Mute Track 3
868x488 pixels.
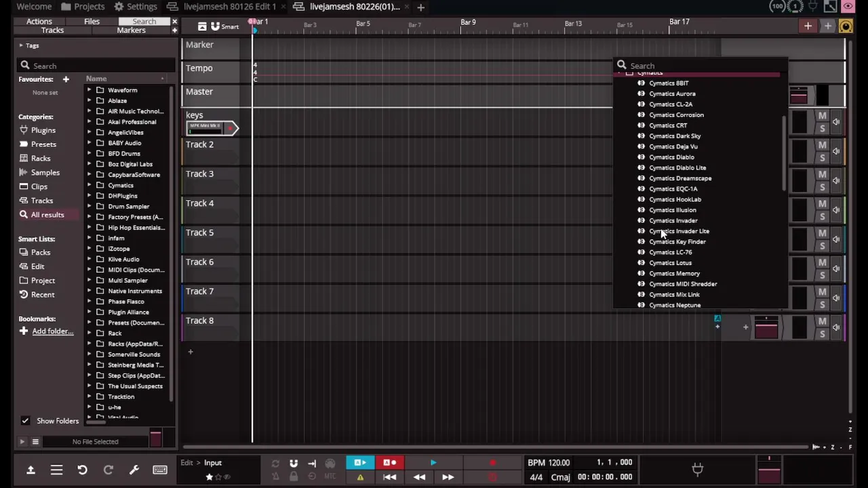(x=822, y=175)
